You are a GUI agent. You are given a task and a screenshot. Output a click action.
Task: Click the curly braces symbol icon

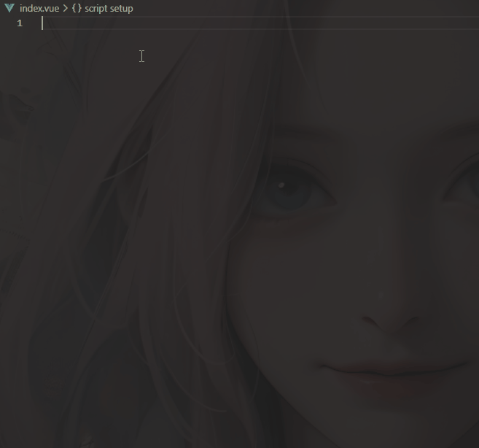click(77, 8)
